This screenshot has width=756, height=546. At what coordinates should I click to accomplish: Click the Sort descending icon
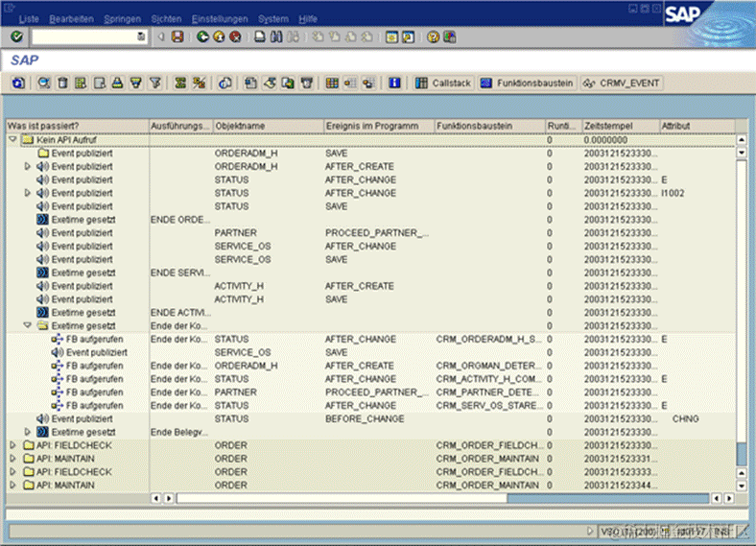pyautogui.click(x=136, y=83)
